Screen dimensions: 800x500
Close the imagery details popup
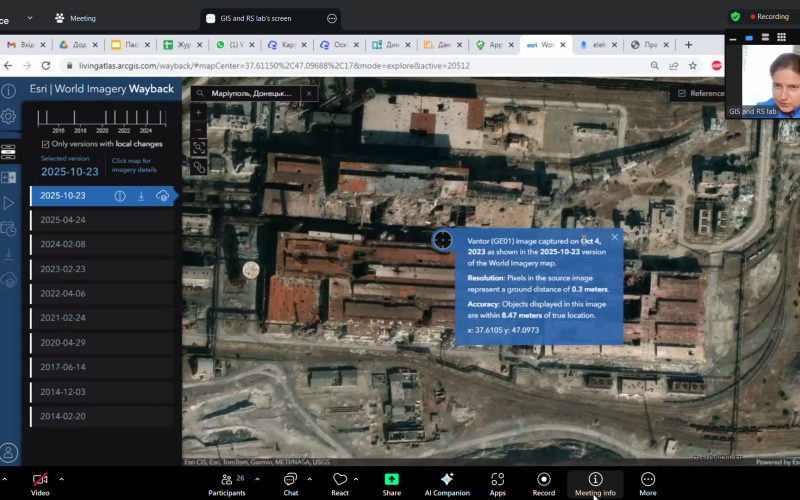[614, 237]
